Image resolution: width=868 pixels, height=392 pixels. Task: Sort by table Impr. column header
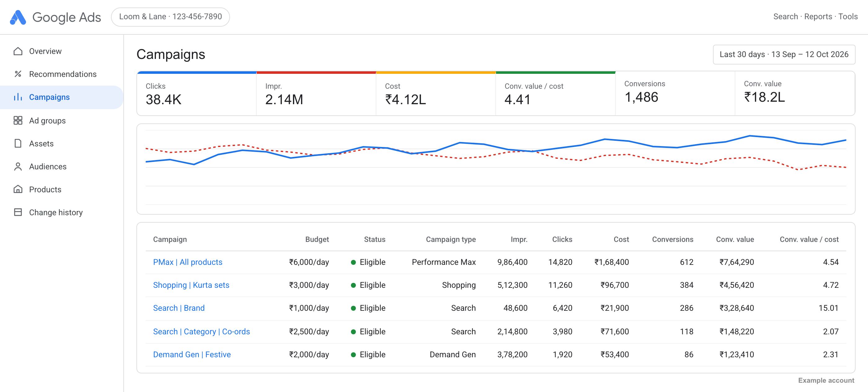519,239
